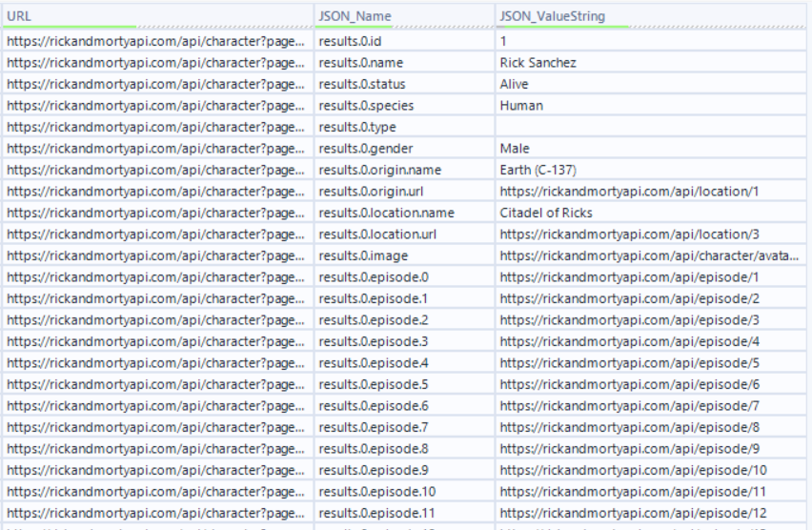This screenshot has height=530, width=812.
Task: Select the results.0.episode.4 cell
Action: click(x=404, y=364)
